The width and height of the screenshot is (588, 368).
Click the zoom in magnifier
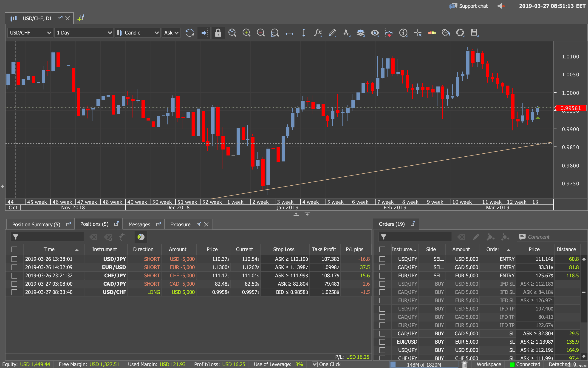pyautogui.click(x=246, y=33)
